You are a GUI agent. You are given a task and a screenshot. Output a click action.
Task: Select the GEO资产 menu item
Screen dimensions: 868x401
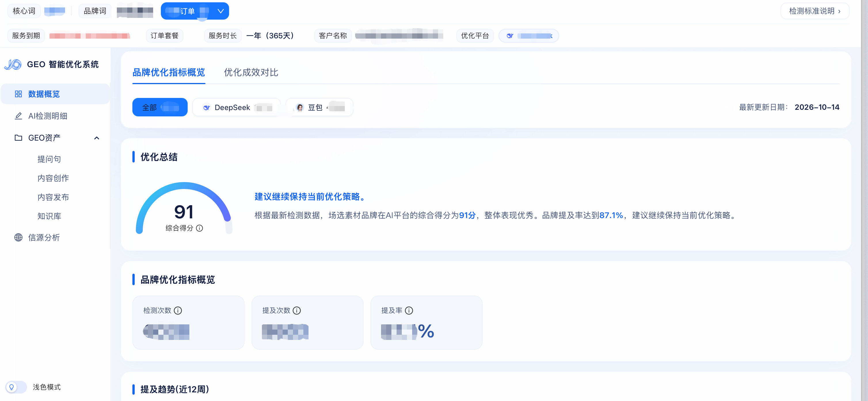[x=55, y=138]
